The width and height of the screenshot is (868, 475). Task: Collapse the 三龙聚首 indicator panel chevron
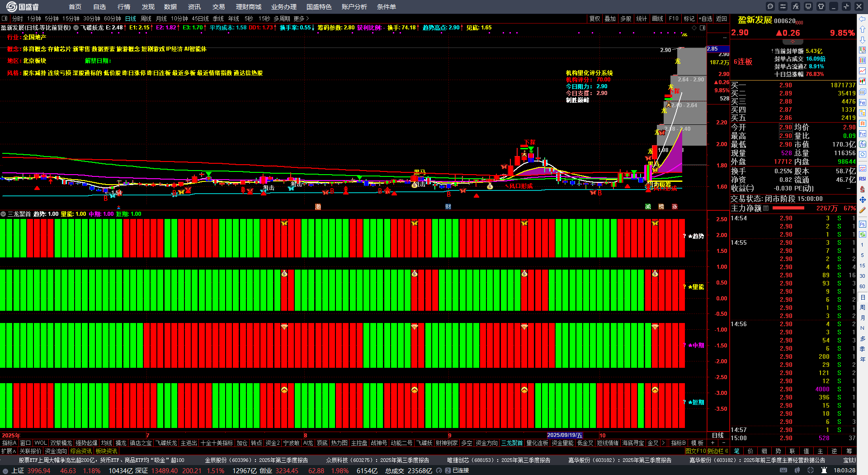3,214
